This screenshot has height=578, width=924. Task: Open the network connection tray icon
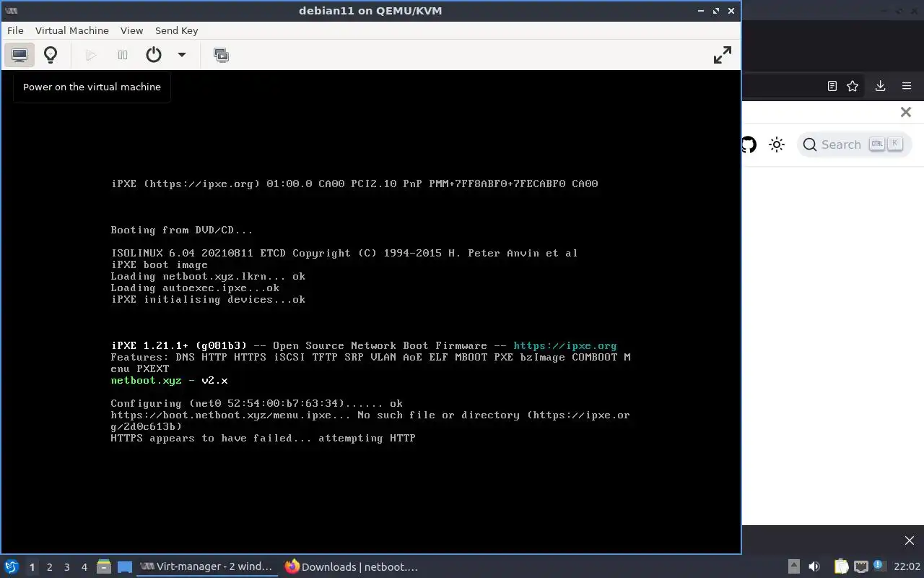coord(860,566)
